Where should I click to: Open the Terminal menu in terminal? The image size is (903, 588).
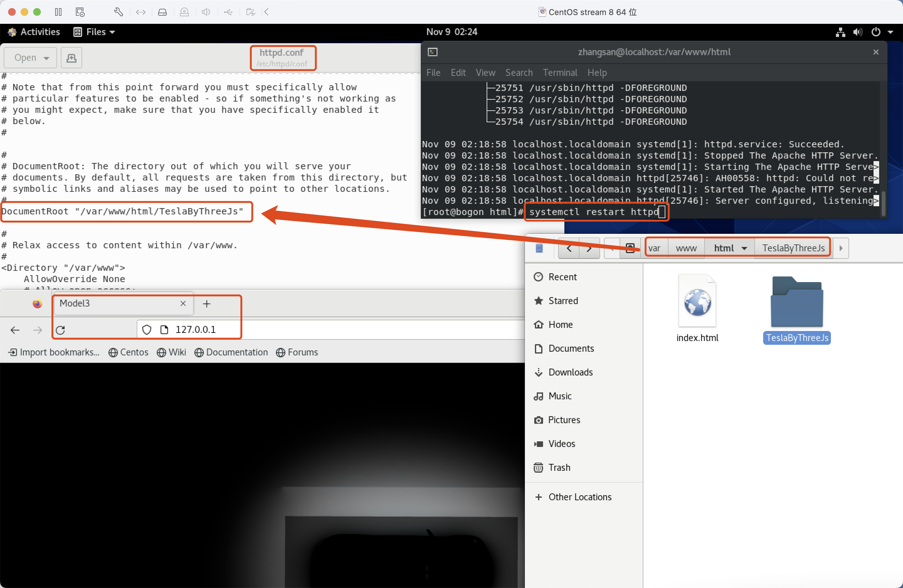(560, 72)
